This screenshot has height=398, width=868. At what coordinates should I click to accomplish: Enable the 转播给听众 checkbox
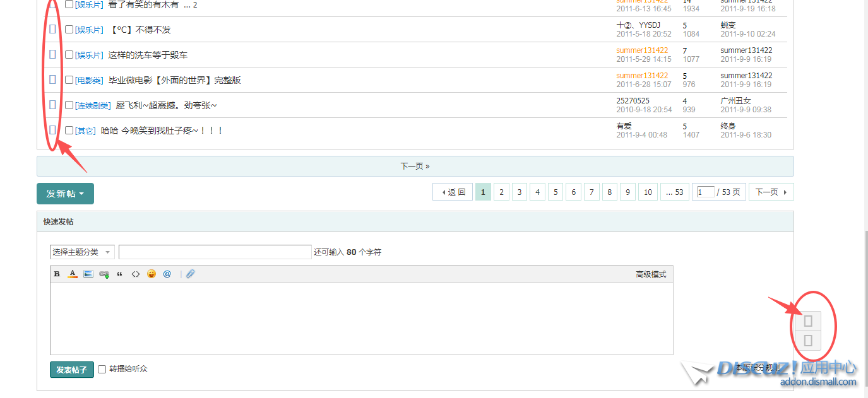point(102,369)
